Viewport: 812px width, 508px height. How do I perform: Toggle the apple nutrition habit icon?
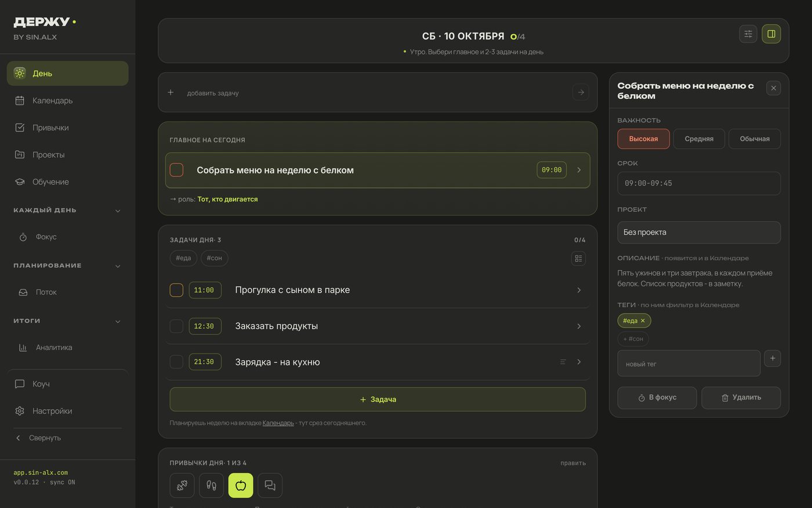pyautogui.click(x=241, y=485)
